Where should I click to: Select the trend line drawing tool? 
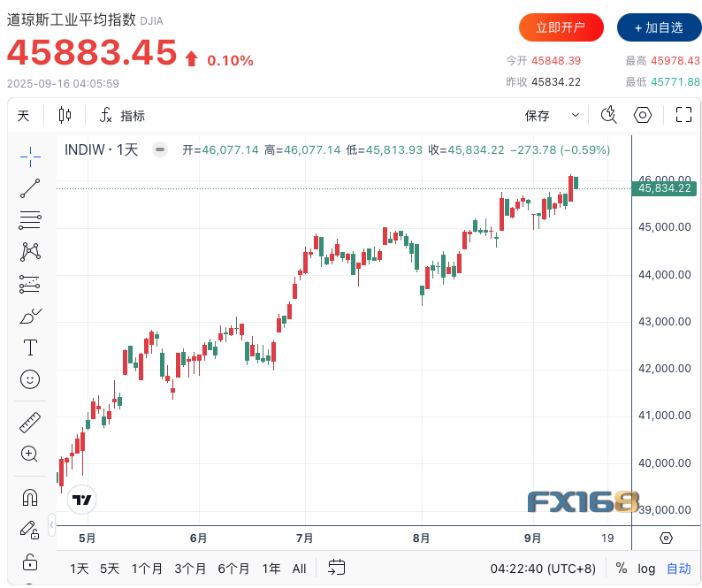point(30,188)
